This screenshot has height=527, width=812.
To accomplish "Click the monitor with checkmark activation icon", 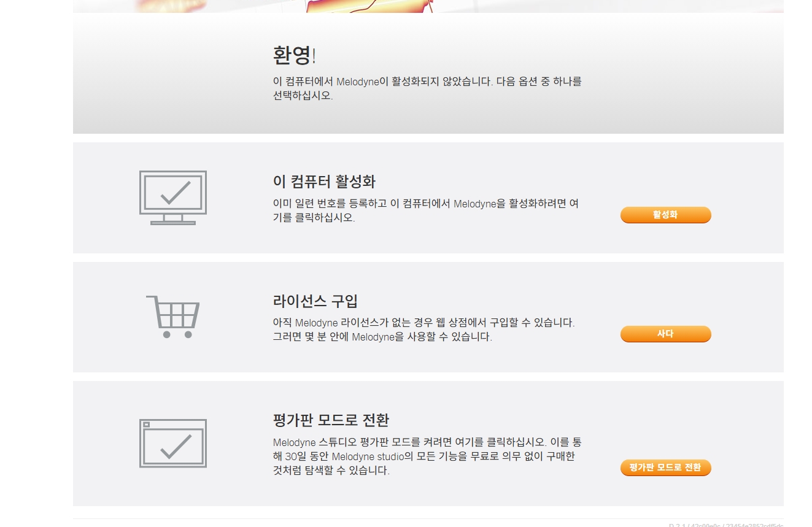I will (173, 198).
